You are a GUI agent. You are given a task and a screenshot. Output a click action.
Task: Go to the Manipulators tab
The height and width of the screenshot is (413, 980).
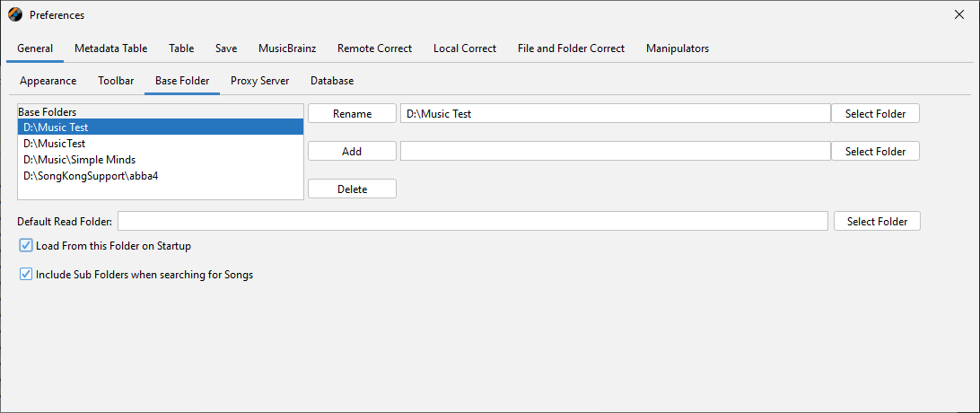pos(677,48)
